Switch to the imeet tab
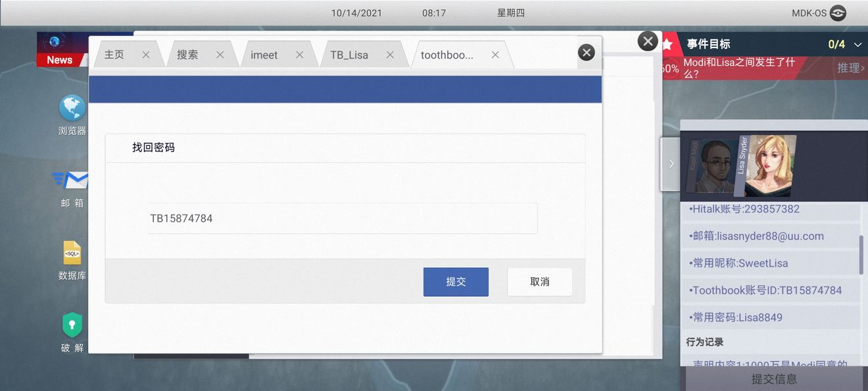 pos(264,55)
